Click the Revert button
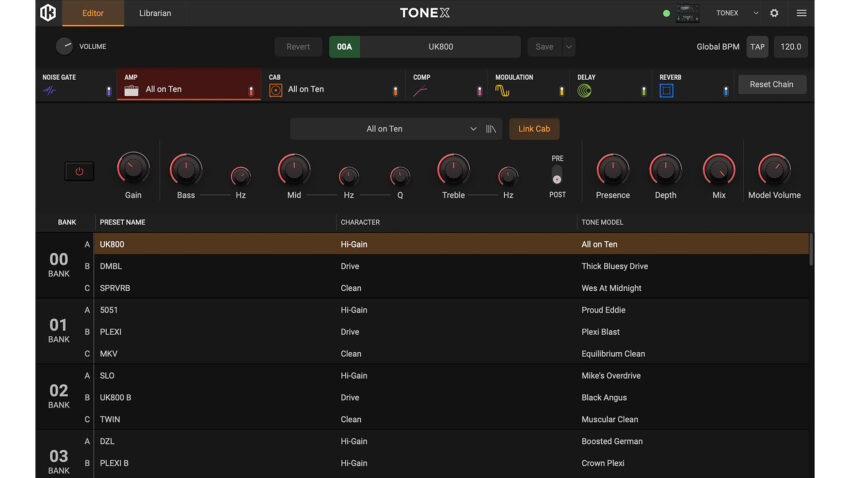This screenshot has height=478, width=850. 298,47
